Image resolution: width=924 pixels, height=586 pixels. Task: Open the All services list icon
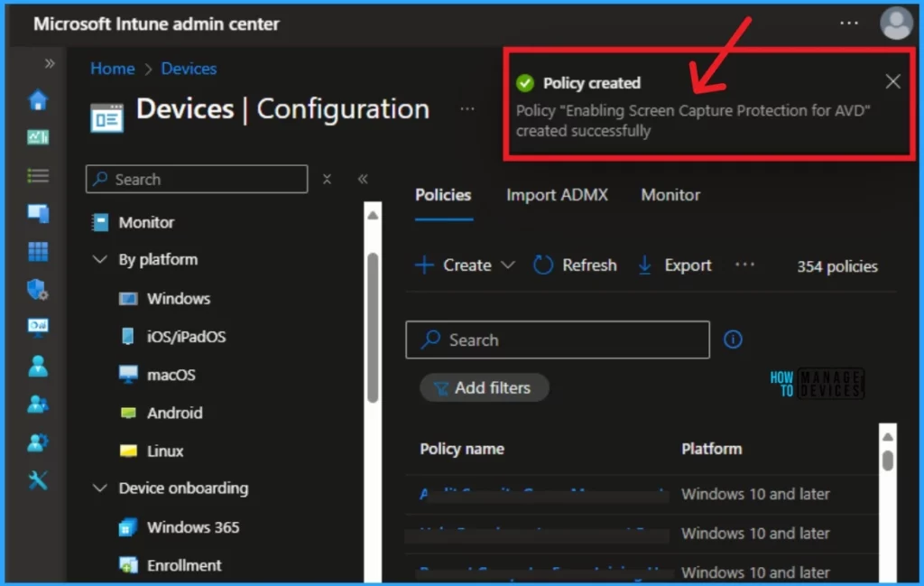tap(38, 176)
